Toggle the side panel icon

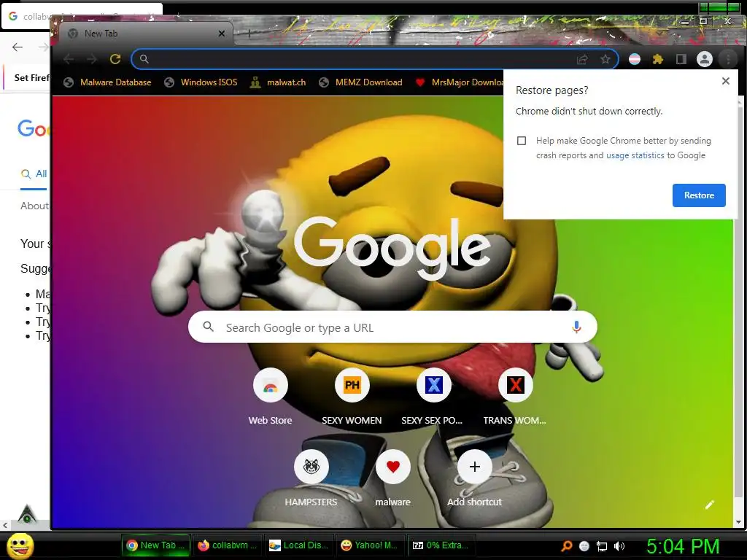[681, 59]
